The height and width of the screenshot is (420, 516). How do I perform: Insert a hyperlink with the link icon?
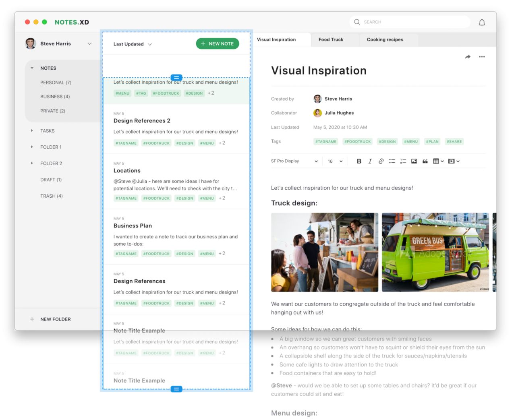point(381,161)
